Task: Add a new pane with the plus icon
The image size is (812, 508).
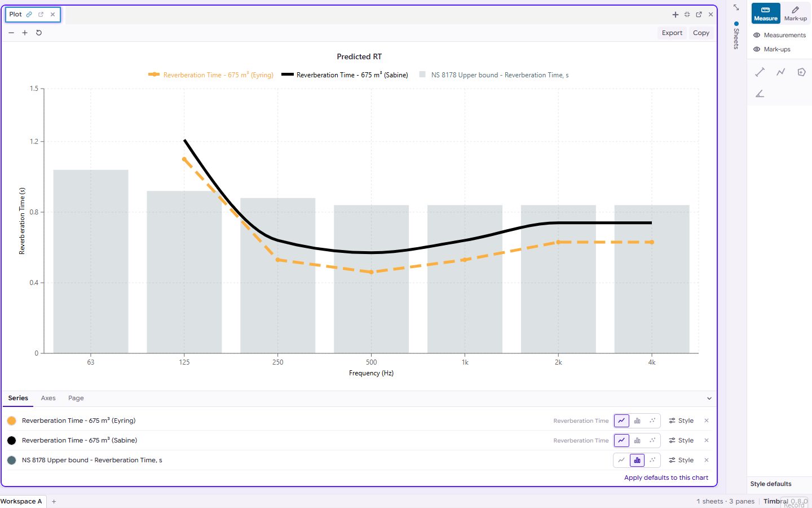Action: 676,15
